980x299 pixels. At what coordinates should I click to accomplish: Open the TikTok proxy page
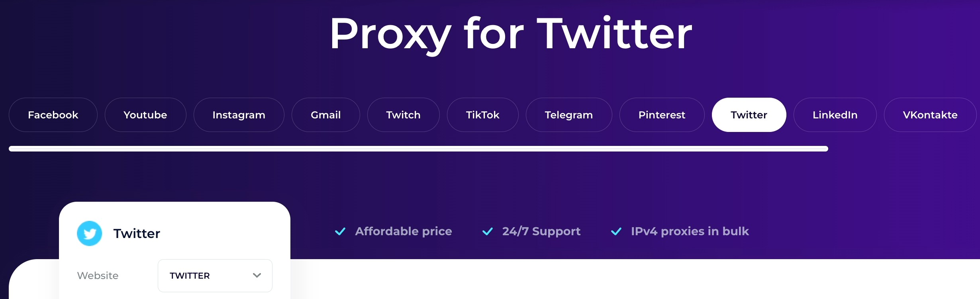(x=482, y=115)
